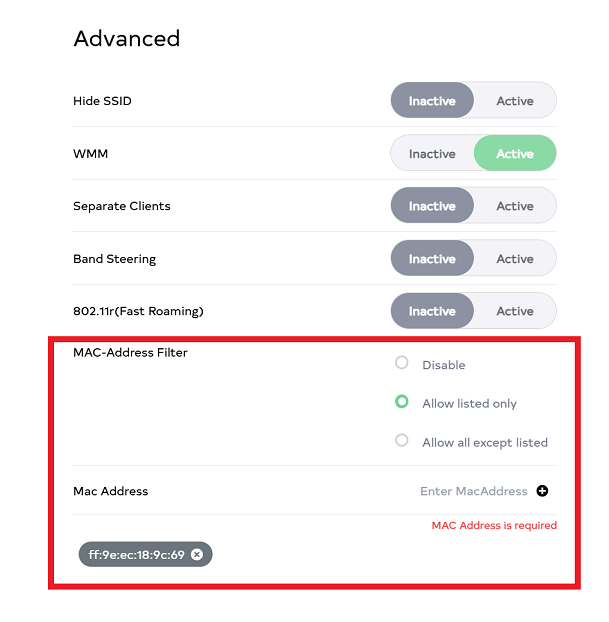
Task: Click the MAC Address is required error text
Action: pos(494,525)
